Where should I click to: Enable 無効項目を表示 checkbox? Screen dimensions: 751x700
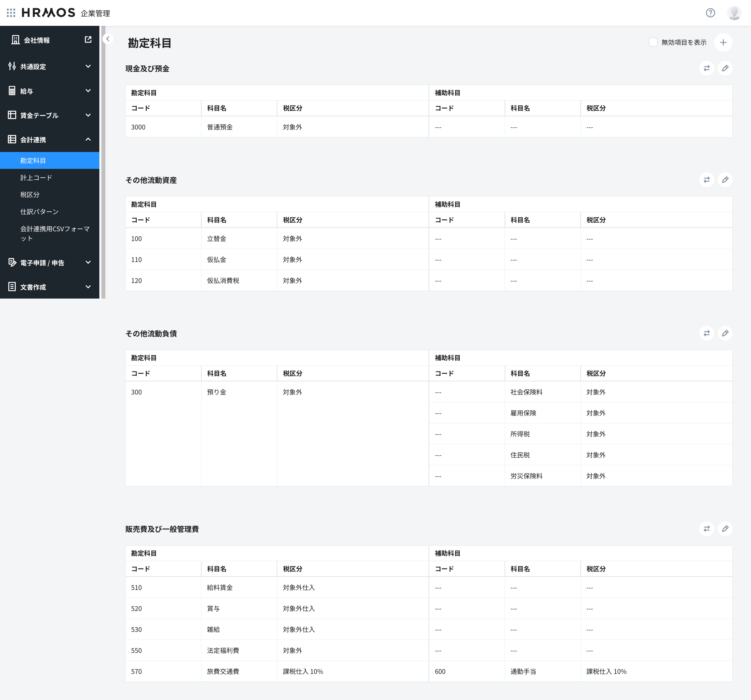(653, 42)
